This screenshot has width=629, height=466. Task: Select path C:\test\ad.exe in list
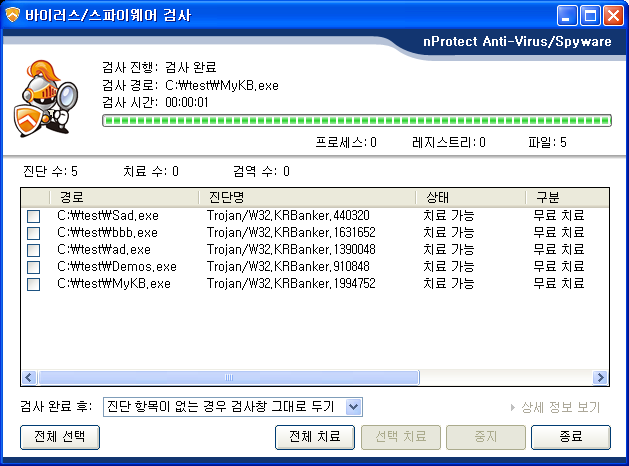(x=104, y=250)
